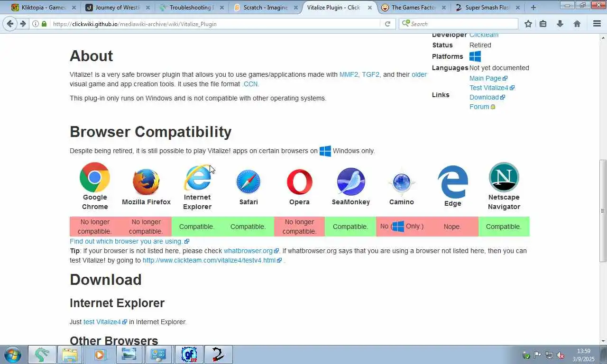The width and height of the screenshot is (607, 364).
Task: Open the MMF2 link
Action: (x=349, y=74)
